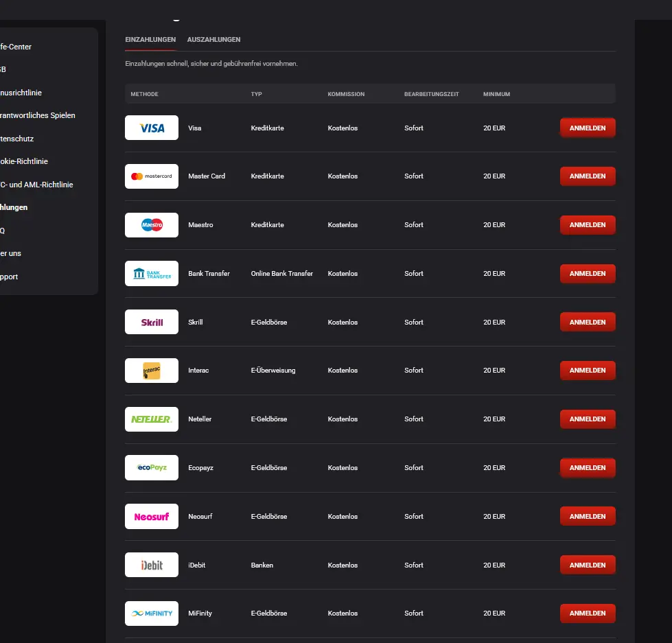The image size is (672, 643).
Task: Open the Safe-Center sidebar link
Action: (x=16, y=47)
